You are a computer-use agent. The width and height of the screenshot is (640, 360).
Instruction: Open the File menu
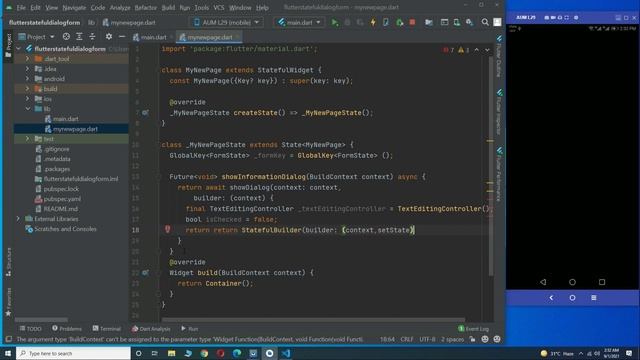21,7
